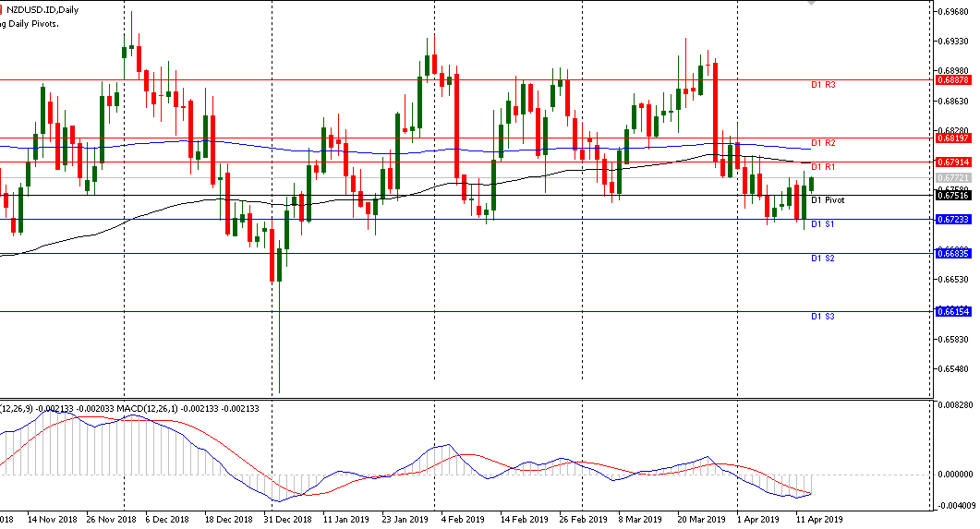The height and width of the screenshot is (529, 980).
Task: Click the red 0.67914 price tag
Action: tap(953, 162)
